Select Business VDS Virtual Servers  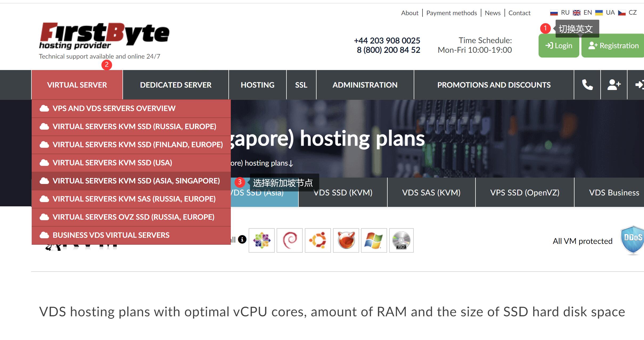(x=131, y=235)
